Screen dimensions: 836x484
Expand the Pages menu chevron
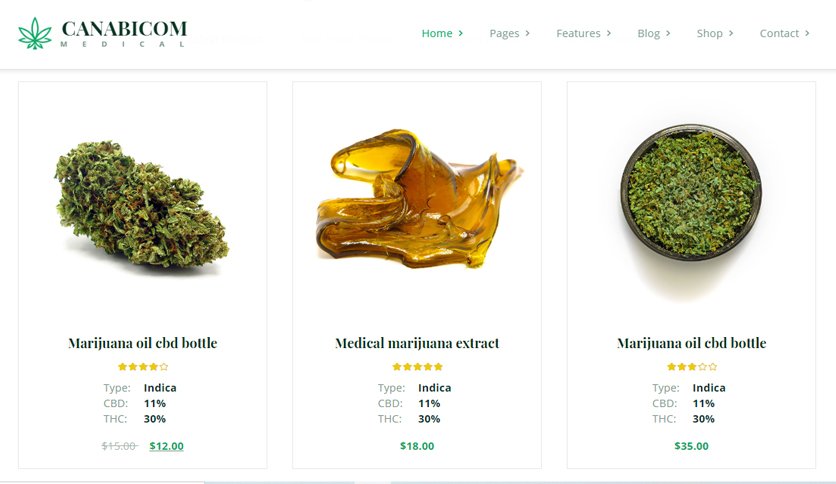(x=527, y=33)
